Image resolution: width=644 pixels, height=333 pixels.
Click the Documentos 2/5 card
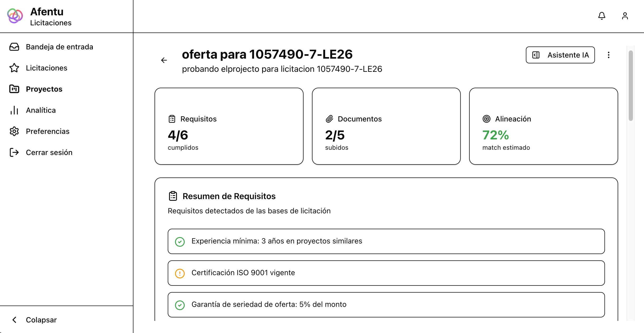coord(386,126)
